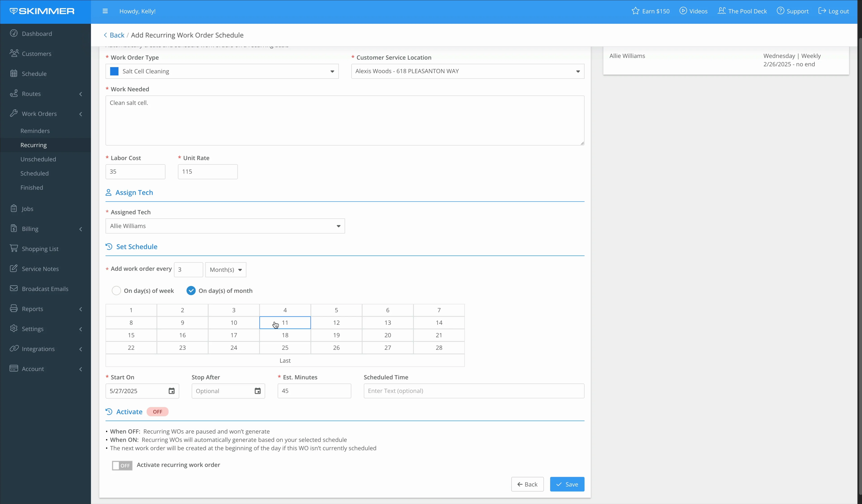Click the Work Orders wrench icon
Image resolution: width=862 pixels, height=504 pixels.
coord(14,113)
